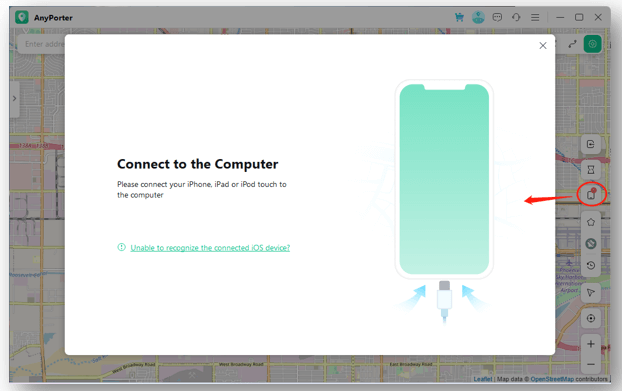The width and height of the screenshot is (622, 391).
Task: Open the device manager icon circled in red
Action: [591, 195]
